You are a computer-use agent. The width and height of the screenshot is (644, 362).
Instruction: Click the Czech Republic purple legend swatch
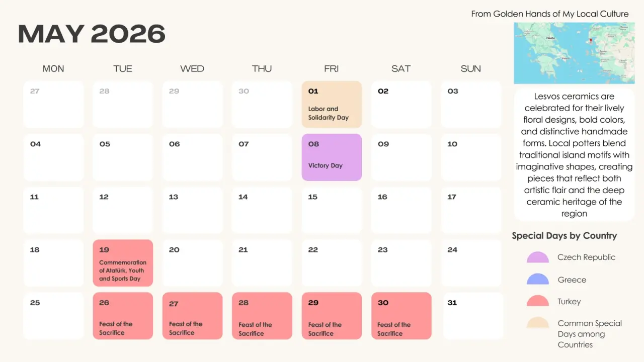(x=538, y=258)
